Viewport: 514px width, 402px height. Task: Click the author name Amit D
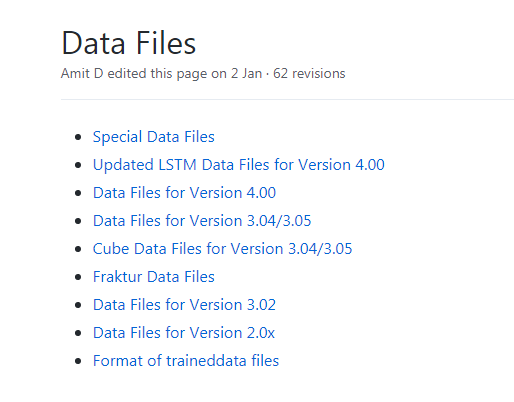coord(82,74)
